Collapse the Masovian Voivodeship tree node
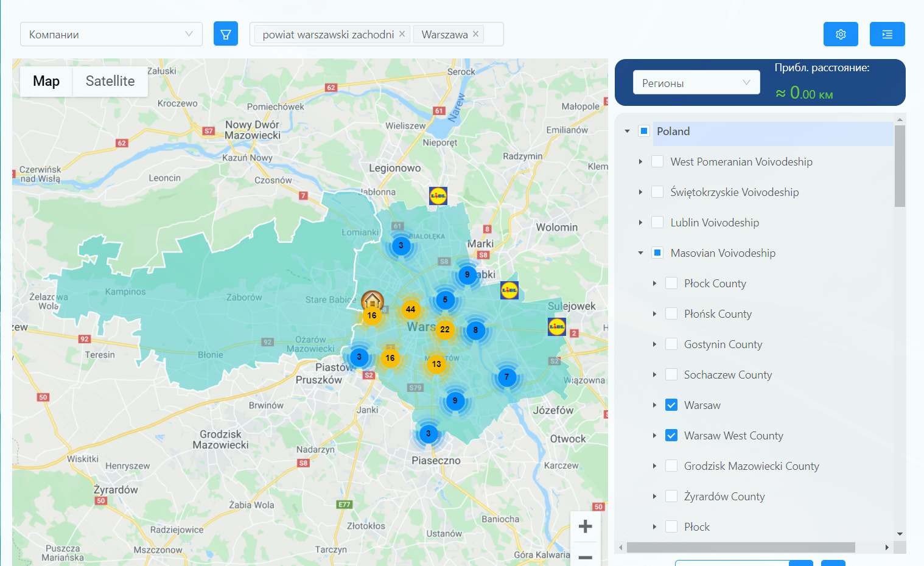Viewport: 924px width, 566px height. [x=640, y=253]
